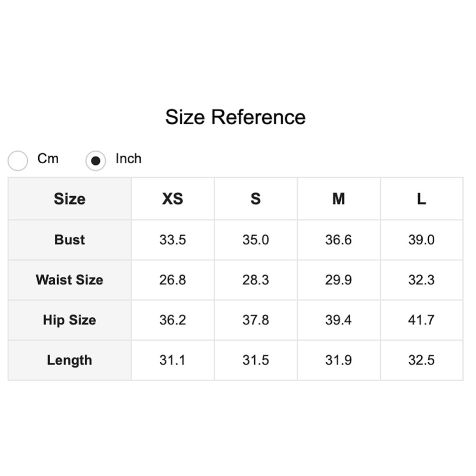Click the Hip Size row label
The width and height of the screenshot is (476, 476).
[70, 320]
